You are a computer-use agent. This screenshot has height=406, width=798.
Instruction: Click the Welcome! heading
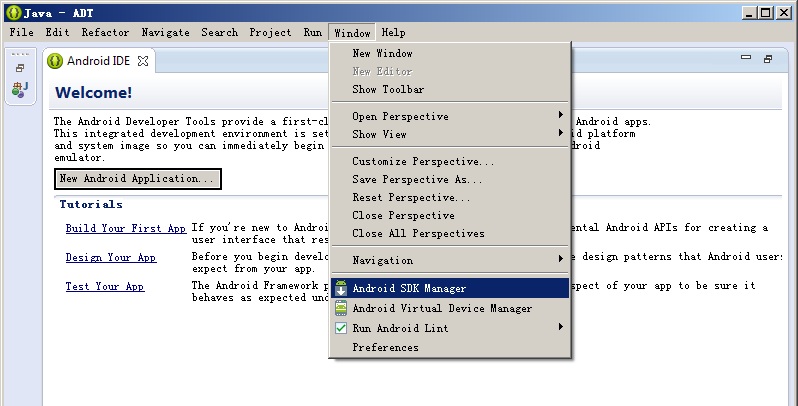[94, 93]
